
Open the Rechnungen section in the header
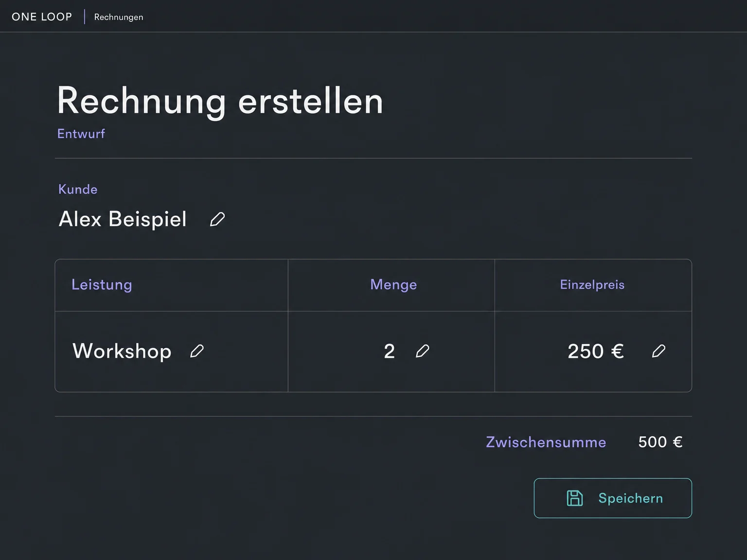point(119,17)
